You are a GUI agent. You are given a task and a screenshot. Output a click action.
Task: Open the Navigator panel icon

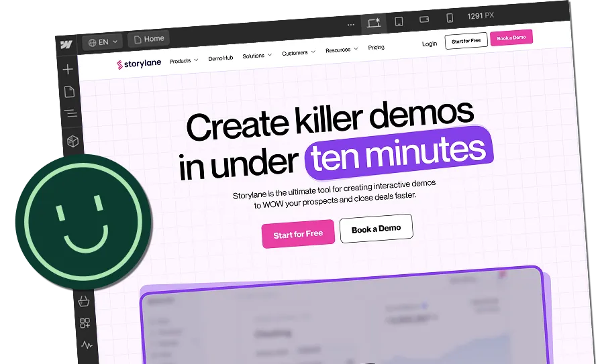70,113
